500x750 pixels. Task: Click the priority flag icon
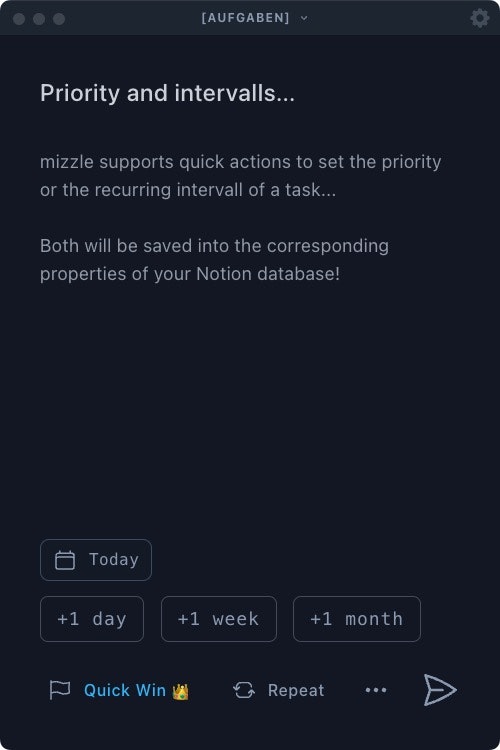point(60,690)
